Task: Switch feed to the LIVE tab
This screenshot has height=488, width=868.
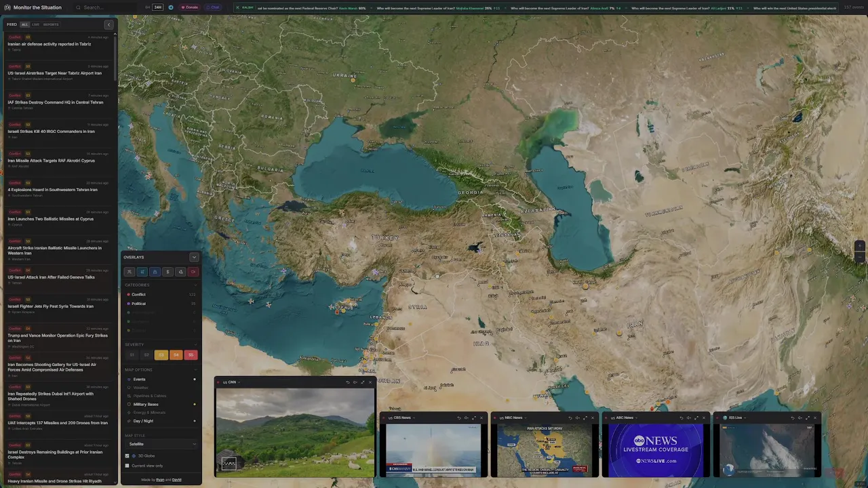Action: click(35, 24)
